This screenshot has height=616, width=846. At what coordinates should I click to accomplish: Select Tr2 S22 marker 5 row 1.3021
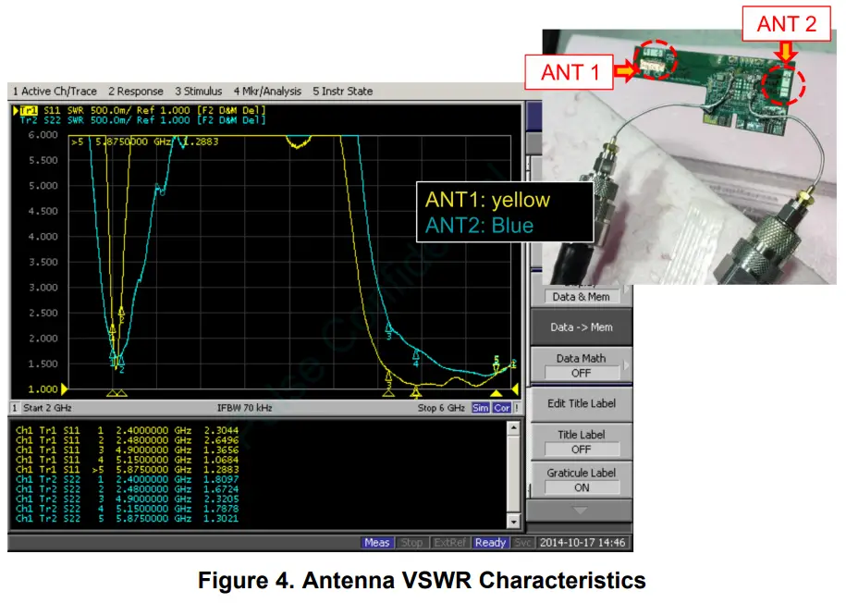pyautogui.click(x=127, y=518)
